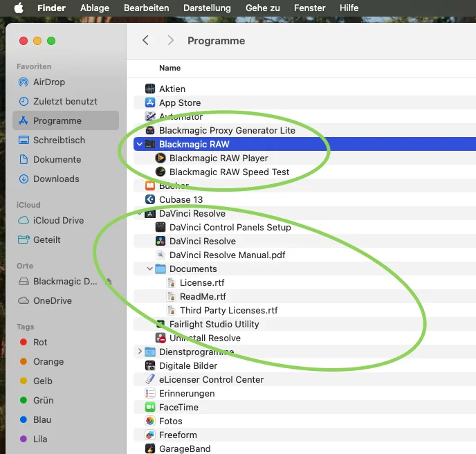476x454 pixels.
Task: Select the Freeform app icon
Action: coord(150,435)
